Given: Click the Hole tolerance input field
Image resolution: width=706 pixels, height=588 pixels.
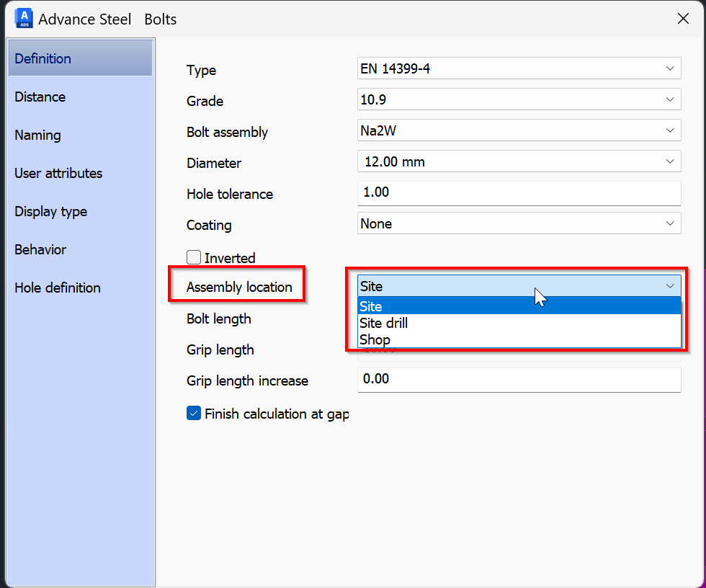Looking at the screenshot, I should coord(519,193).
